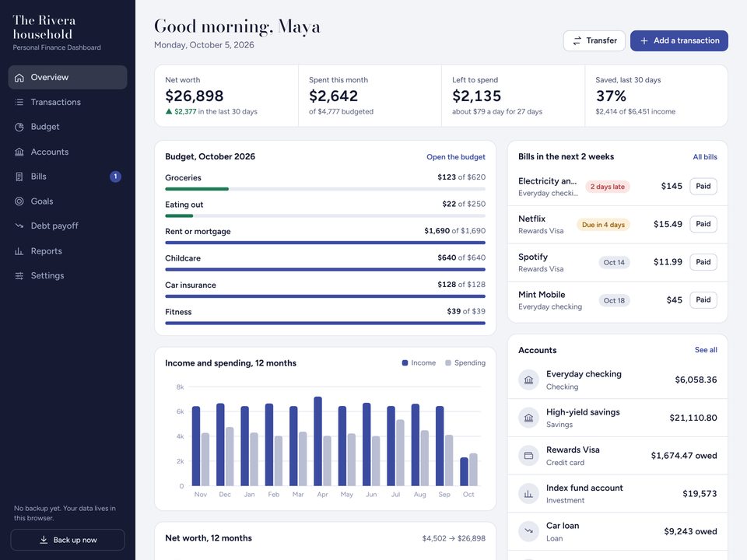Open the Reports section
The height and width of the screenshot is (560, 747).
click(x=68, y=251)
